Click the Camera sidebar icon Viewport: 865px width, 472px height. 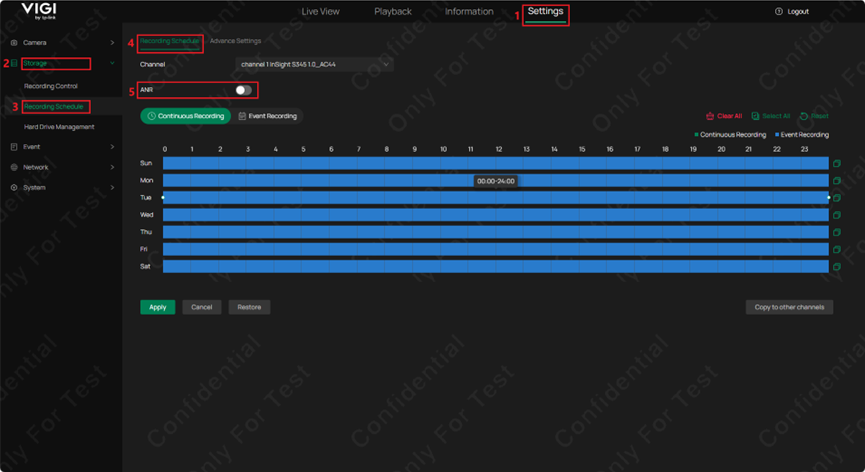coord(14,42)
